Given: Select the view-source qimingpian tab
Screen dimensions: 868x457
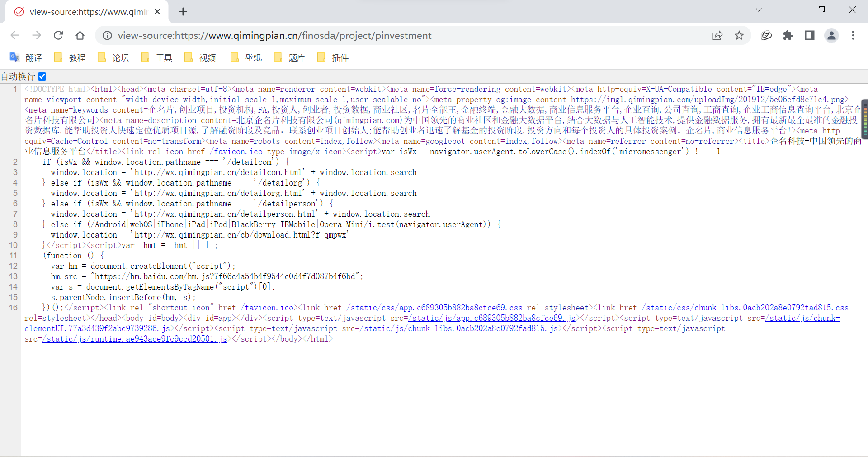Looking at the screenshot, I should pyautogui.click(x=87, y=12).
